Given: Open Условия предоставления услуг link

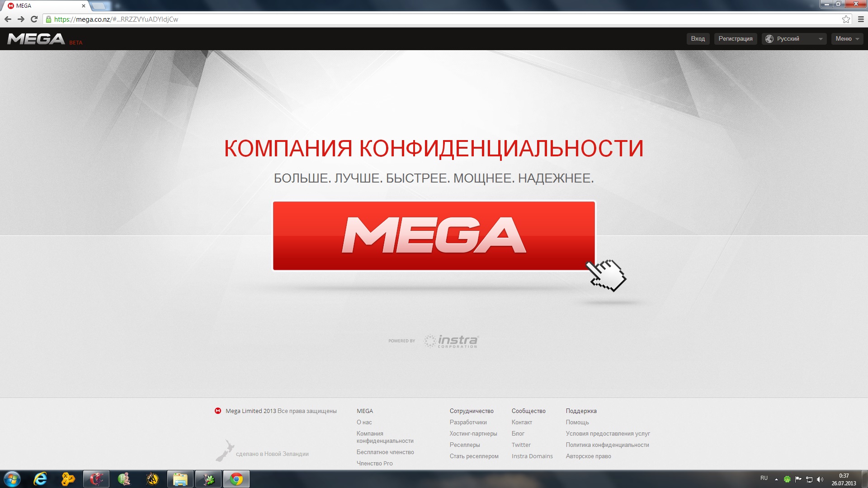Looking at the screenshot, I should [x=608, y=434].
